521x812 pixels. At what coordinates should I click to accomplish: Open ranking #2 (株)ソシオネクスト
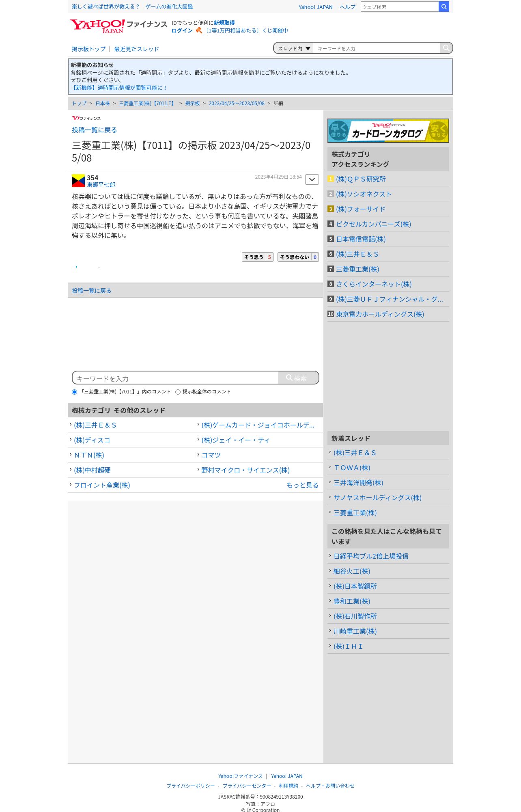364,194
